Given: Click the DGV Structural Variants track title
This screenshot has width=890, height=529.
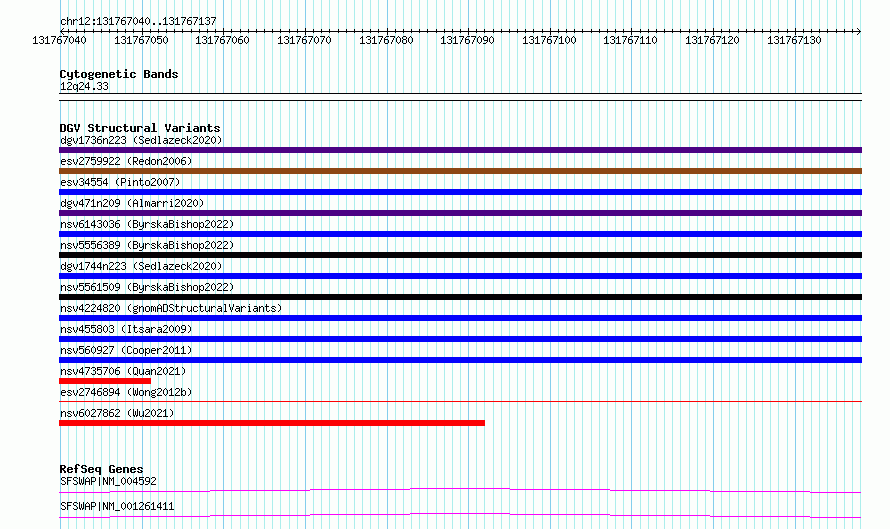Looking at the screenshot, I should [140, 128].
